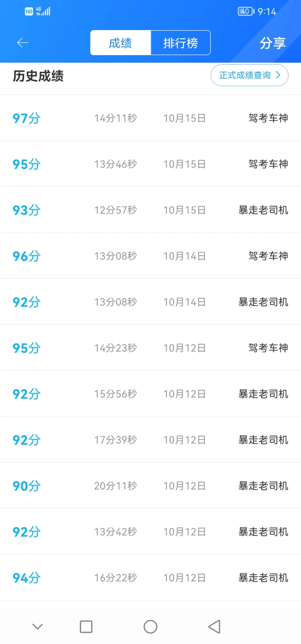The image size is (301, 644).
Task: Select the 96分 result on 10月14日
Action: coord(150,256)
